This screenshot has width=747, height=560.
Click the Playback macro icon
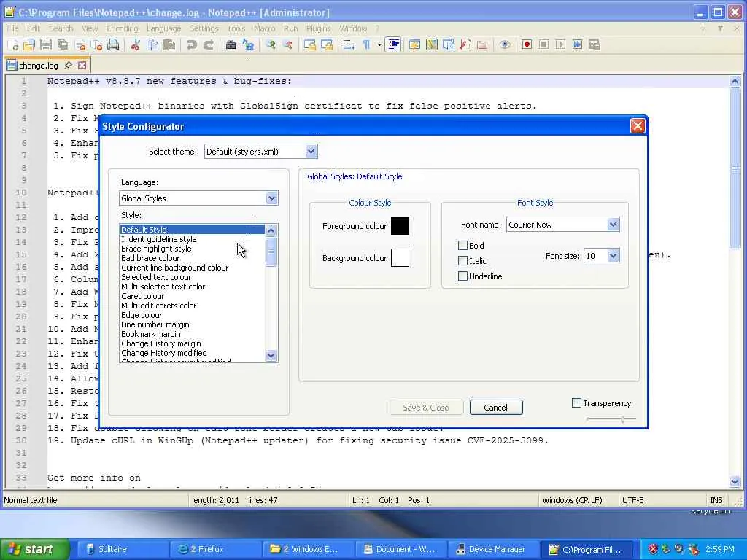pos(560,44)
